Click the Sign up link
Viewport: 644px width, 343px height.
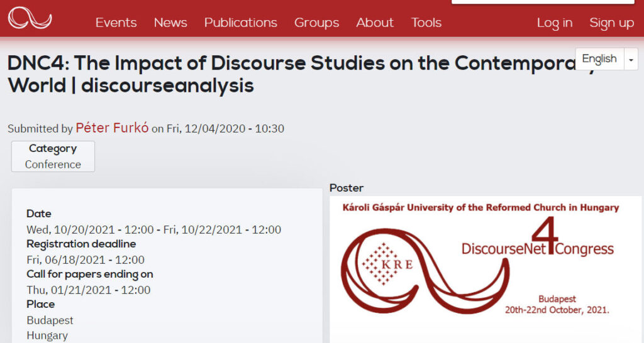click(x=611, y=23)
